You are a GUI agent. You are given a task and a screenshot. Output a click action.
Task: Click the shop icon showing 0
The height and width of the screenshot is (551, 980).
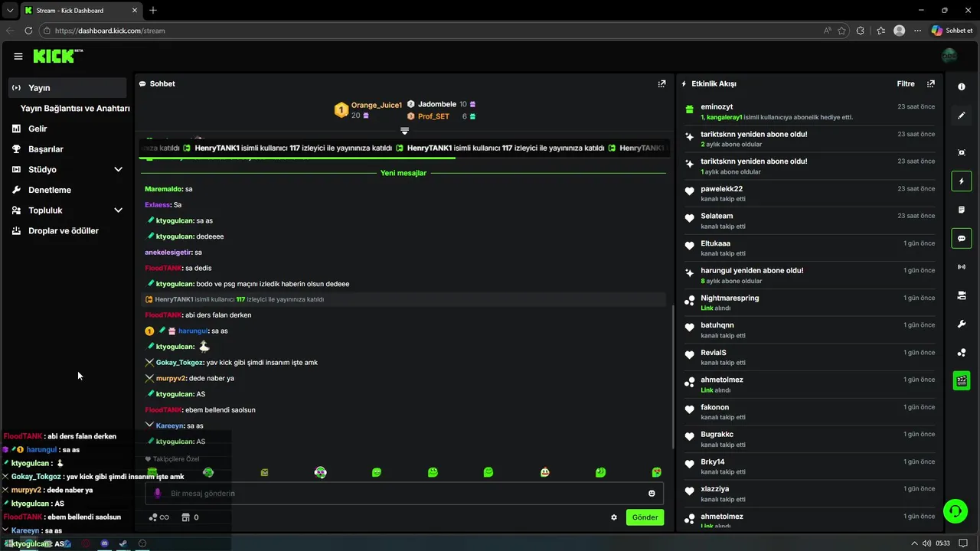coord(190,517)
